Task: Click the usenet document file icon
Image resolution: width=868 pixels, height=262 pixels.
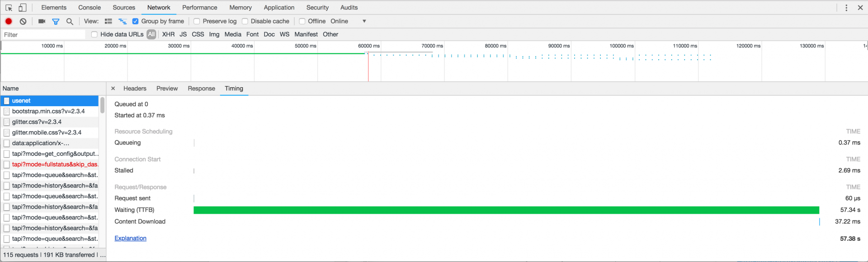Action: tap(7, 101)
